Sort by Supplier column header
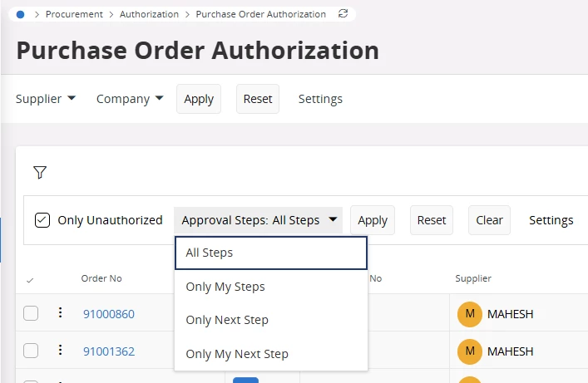588x383 pixels. (x=473, y=278)
